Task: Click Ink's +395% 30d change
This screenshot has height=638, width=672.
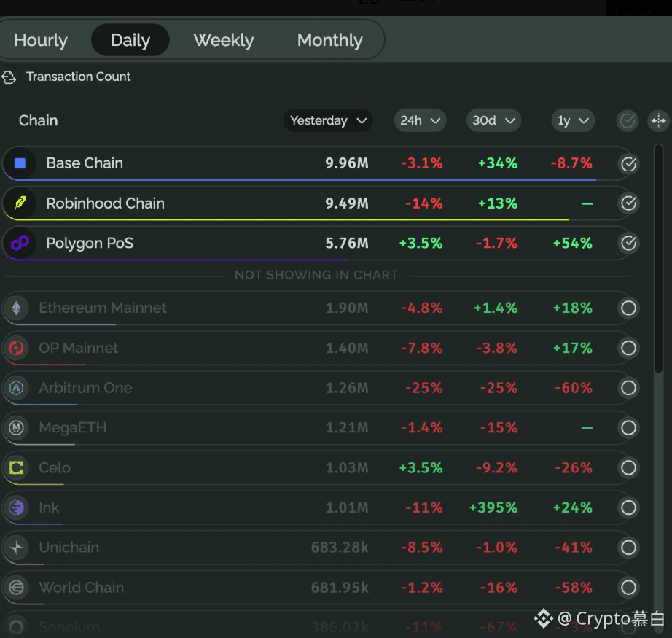Action: (493, 507)
